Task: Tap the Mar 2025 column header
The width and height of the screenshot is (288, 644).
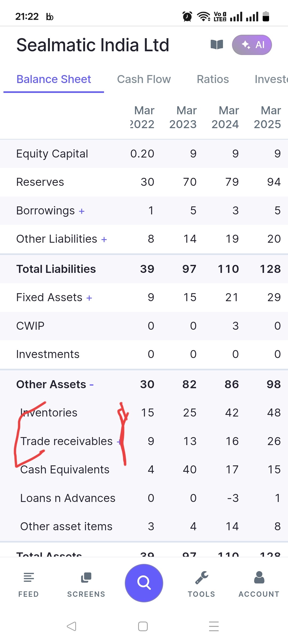Action: point(267,117)
